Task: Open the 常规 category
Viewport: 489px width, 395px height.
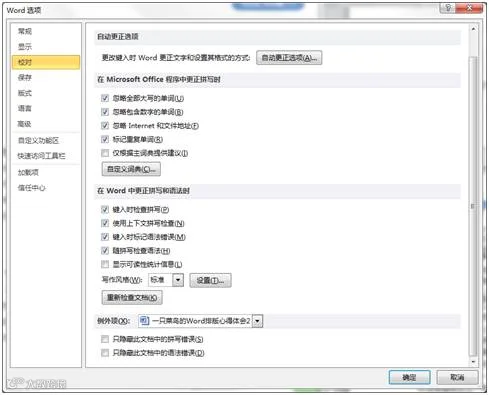Action: pos(25,31)
